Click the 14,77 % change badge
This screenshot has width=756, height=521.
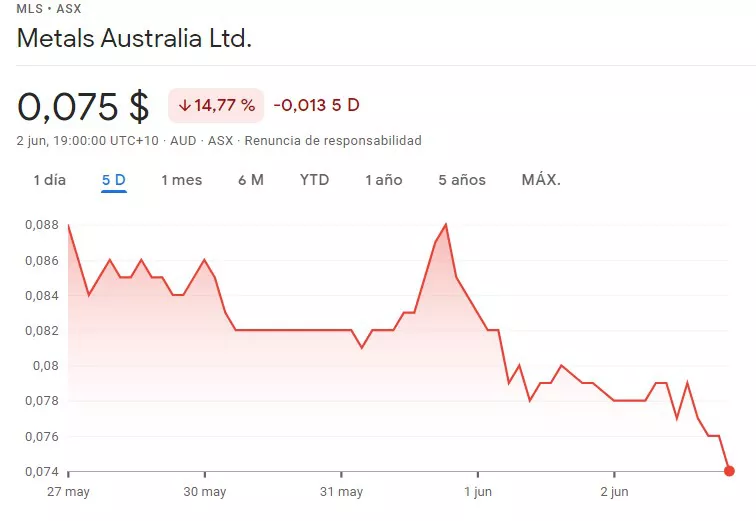tap(215, 105)
